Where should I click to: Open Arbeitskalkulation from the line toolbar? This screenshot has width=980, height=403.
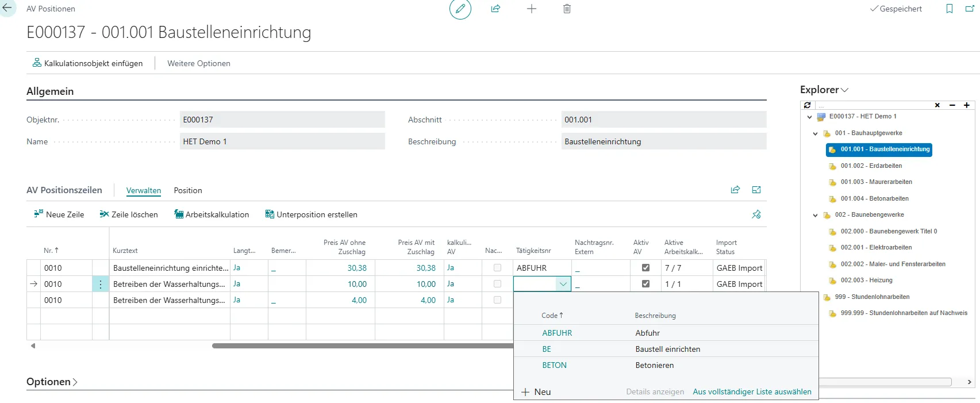212,214
